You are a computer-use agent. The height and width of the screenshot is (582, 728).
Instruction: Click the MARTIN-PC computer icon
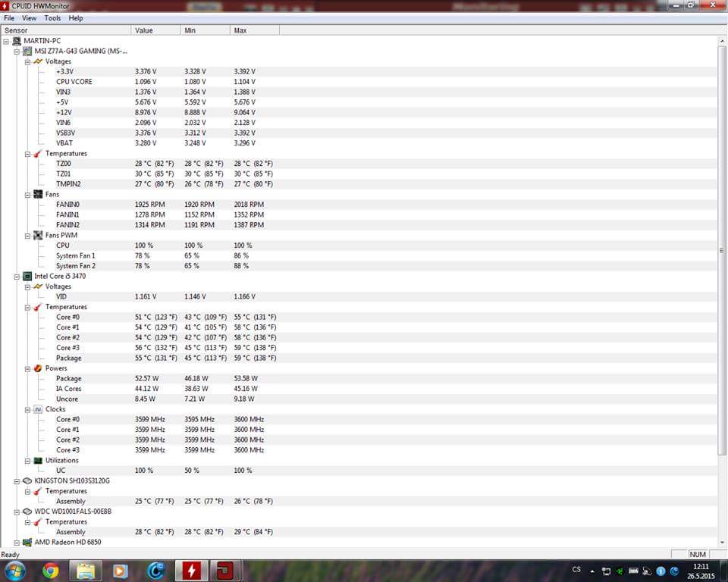(x=17, y=41)
